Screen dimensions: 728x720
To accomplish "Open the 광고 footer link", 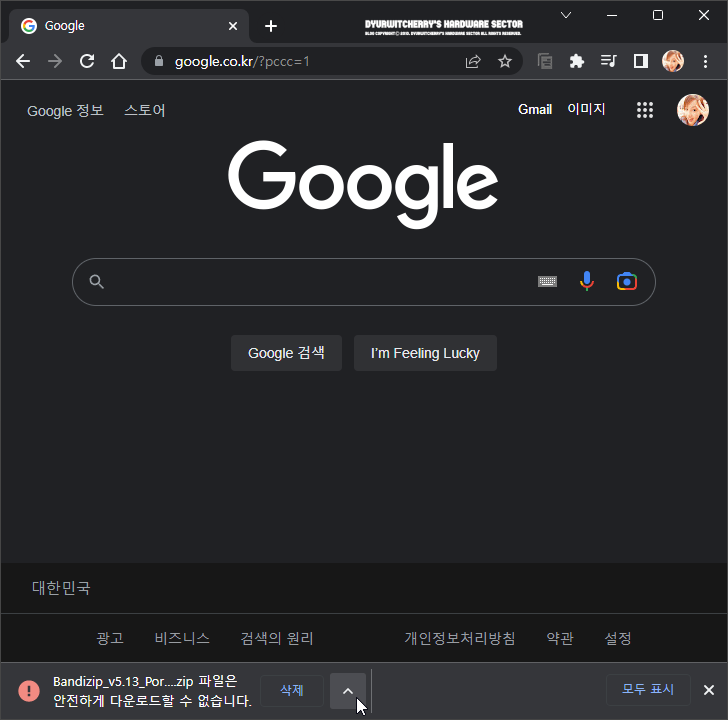I will 110,638.
